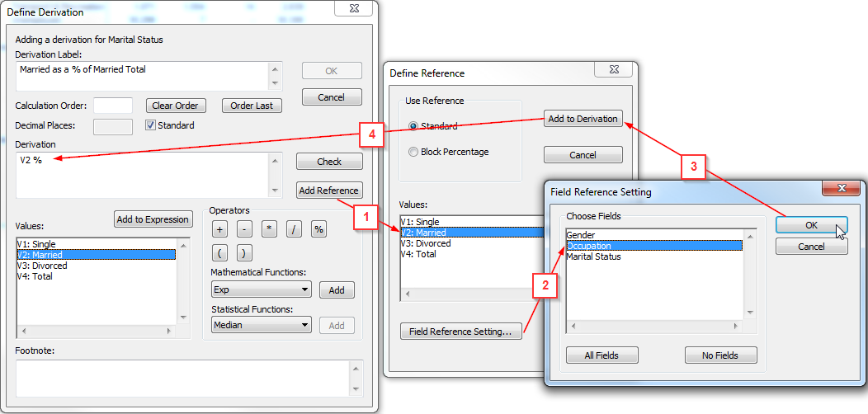Screen dimensions: 868x414
Task: Insert the multiply operator
Action: tap(269, 229)
